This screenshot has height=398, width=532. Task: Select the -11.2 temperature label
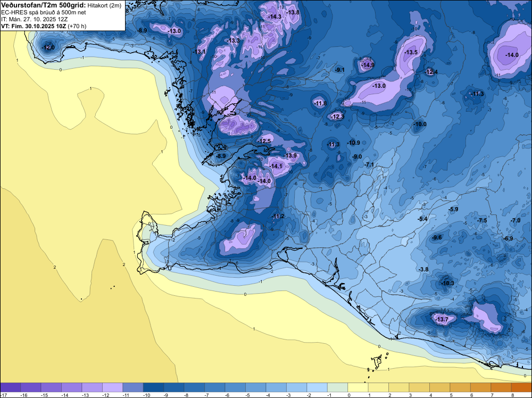tap(278, 217)
